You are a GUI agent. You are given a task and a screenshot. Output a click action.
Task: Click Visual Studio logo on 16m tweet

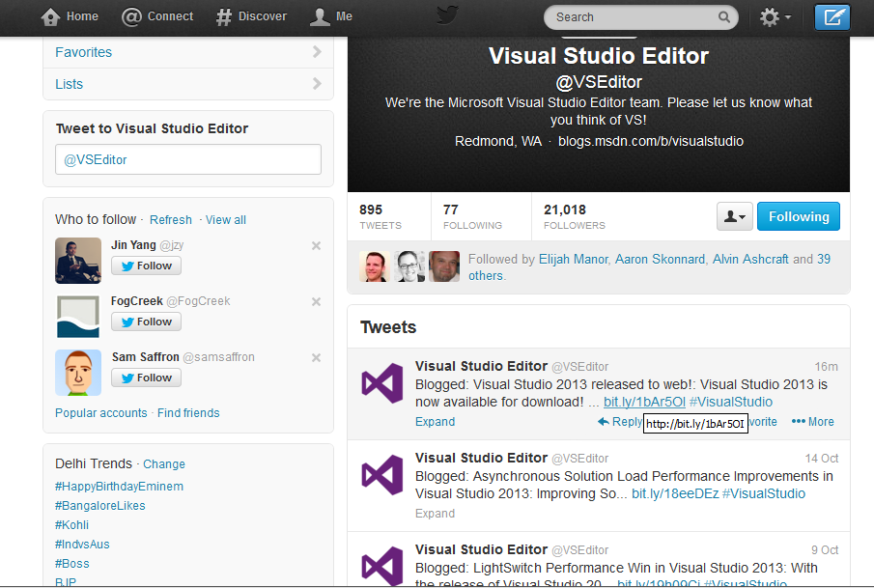point(382,383)
